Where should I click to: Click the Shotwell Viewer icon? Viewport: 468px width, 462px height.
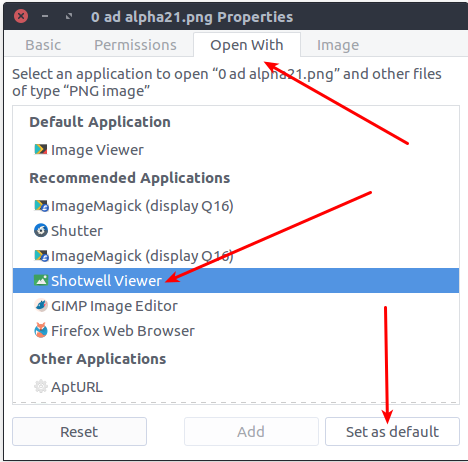41,280
